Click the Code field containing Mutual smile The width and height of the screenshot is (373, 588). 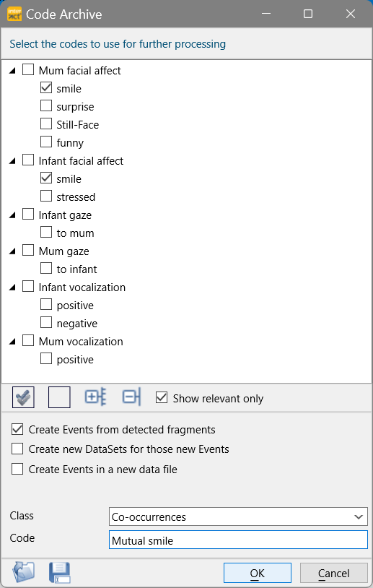238,540
